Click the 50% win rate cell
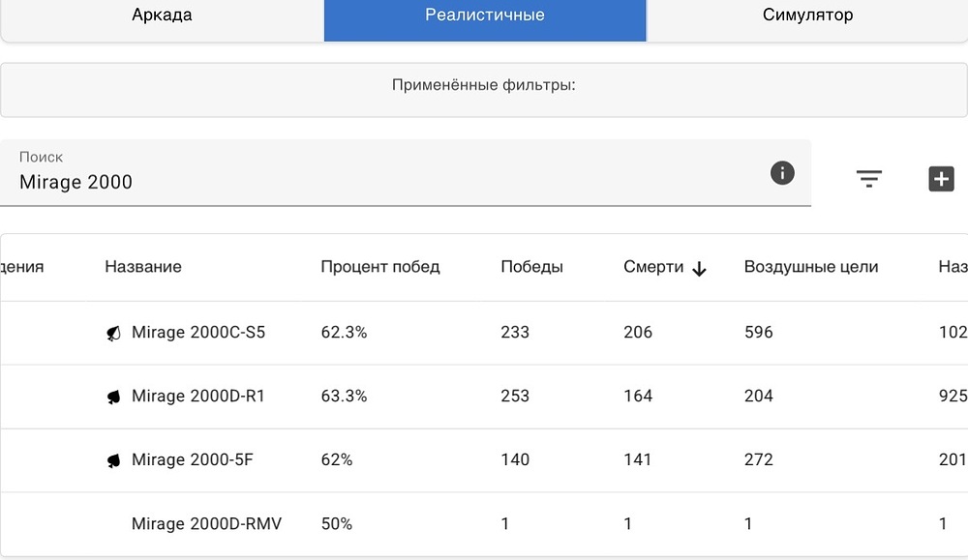Image resolution: width=968 pixels, height=560 pixels. pyautogui.click(x=337, y=523)
